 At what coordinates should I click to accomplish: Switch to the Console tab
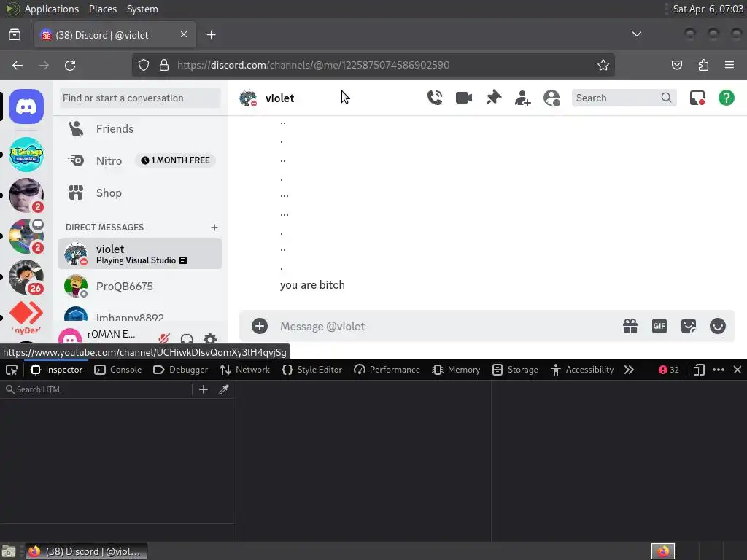118,370
